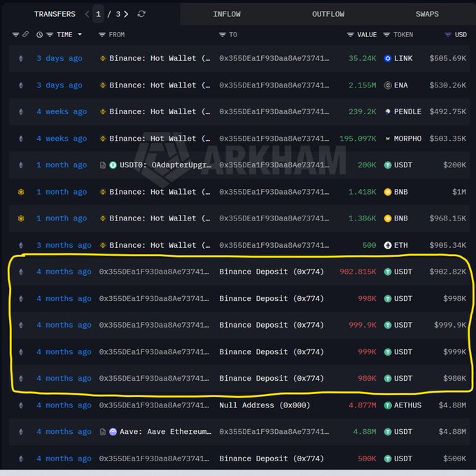
Task: Sort TIME column with arrow
Action: coord(80,34)
